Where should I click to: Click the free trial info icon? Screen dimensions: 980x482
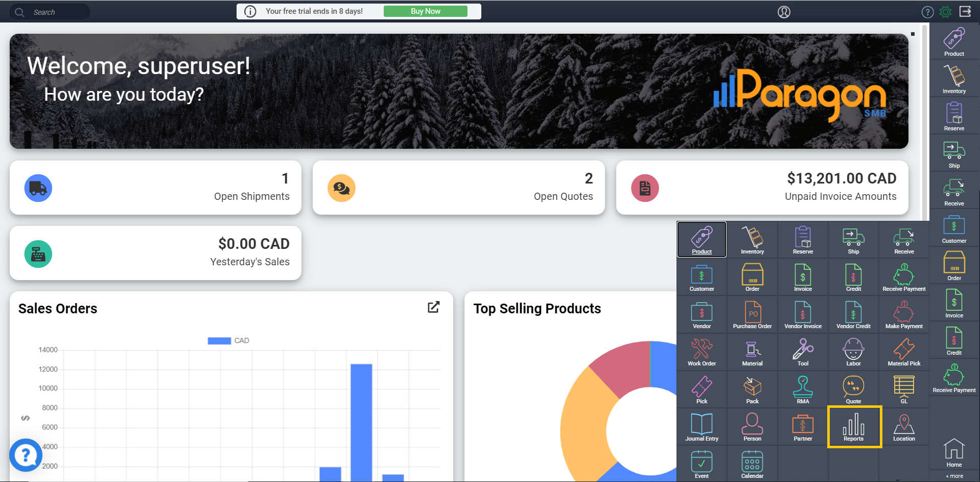coord(250,11)
